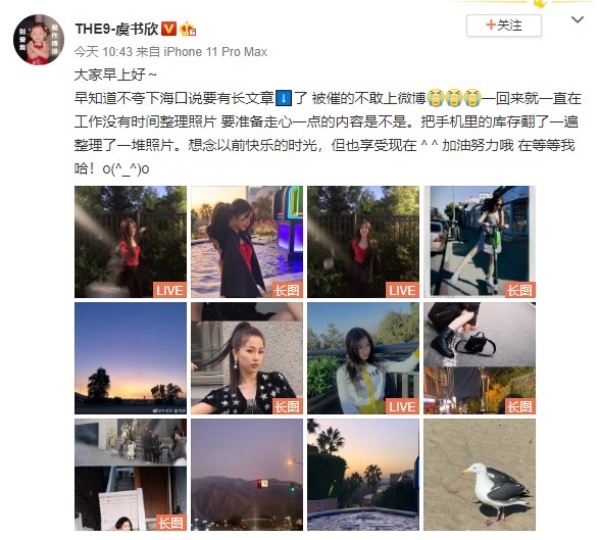Open the pool neon jukebox photo
This screenshot has height=540, width=600.
247,242
